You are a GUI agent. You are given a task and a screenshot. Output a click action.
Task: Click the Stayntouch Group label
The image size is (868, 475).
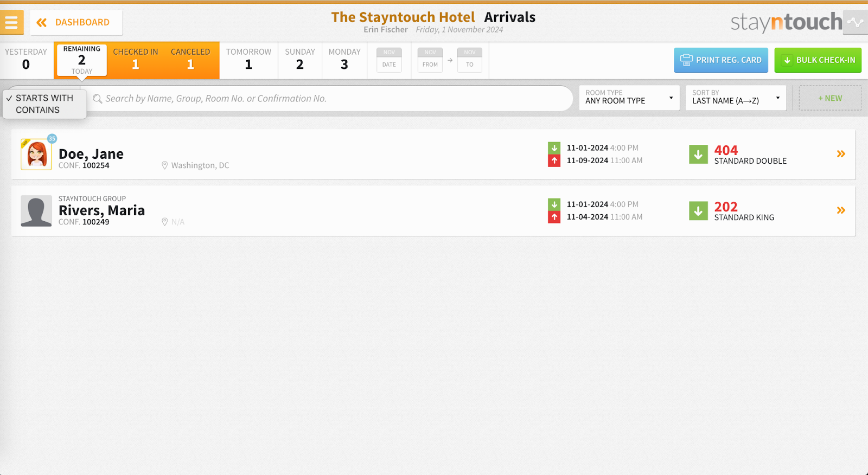click(92, 199)
